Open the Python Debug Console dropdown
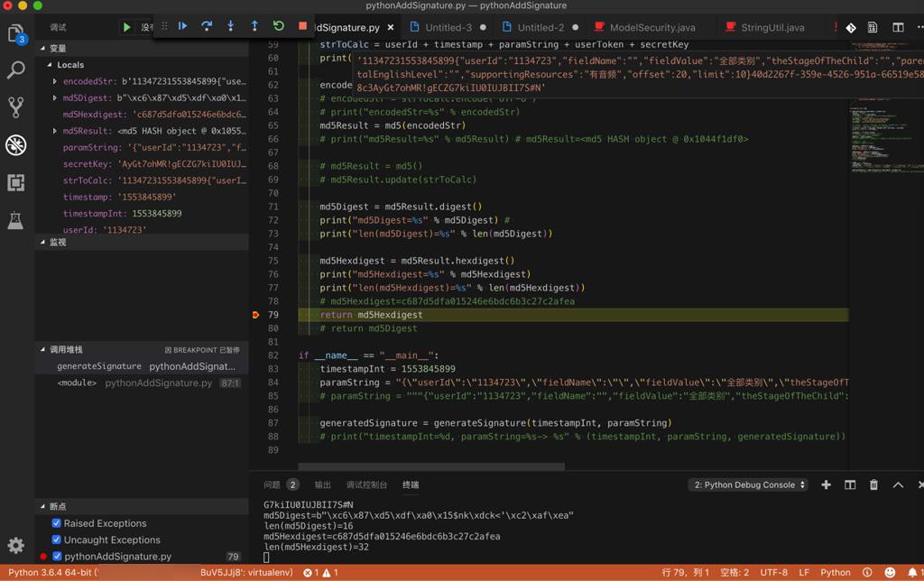This screenshot has width=924, height=581. pos(748,484)
